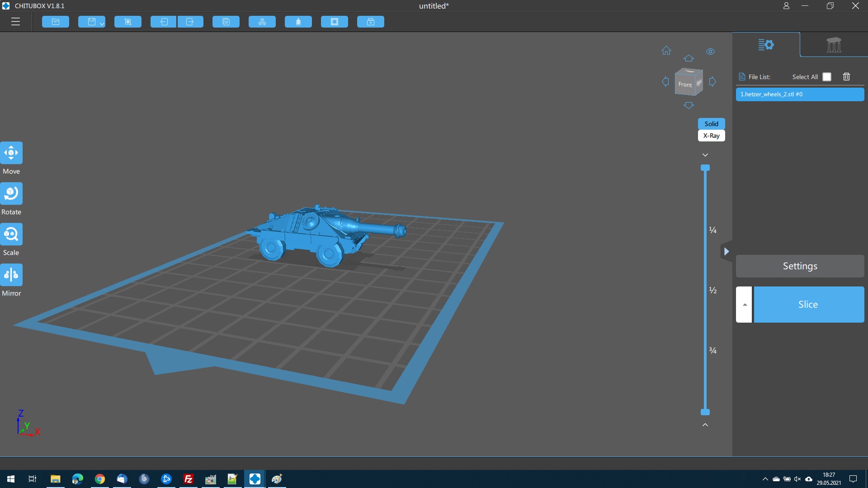
Task: Expand the save button dropdown arrow
Action: coord(102,23)
